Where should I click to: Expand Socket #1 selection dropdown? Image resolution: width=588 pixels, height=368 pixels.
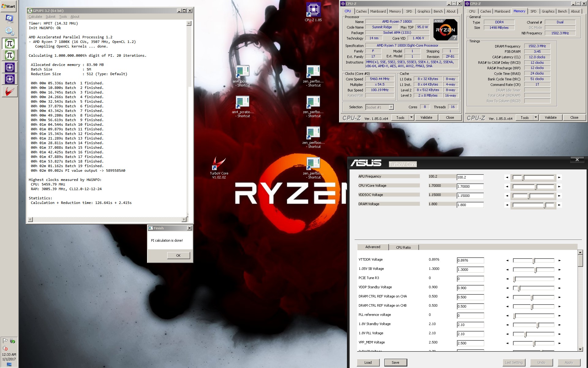391,107
